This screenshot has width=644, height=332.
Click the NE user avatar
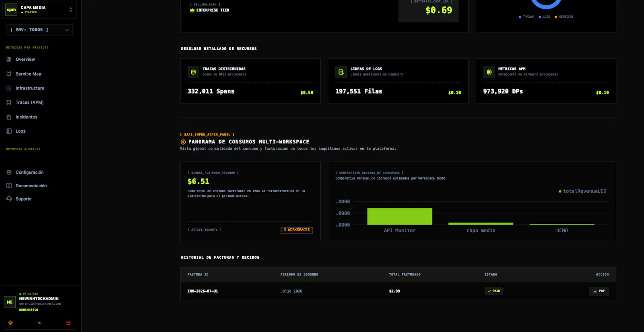10,302
